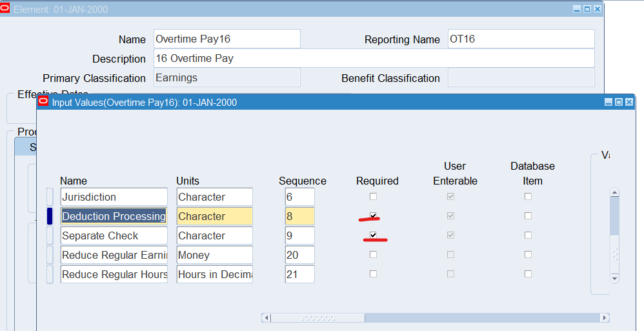The image size is (644, 331).
Task: Check Required for Jurisdiction input value
Action: coord(373,197)
